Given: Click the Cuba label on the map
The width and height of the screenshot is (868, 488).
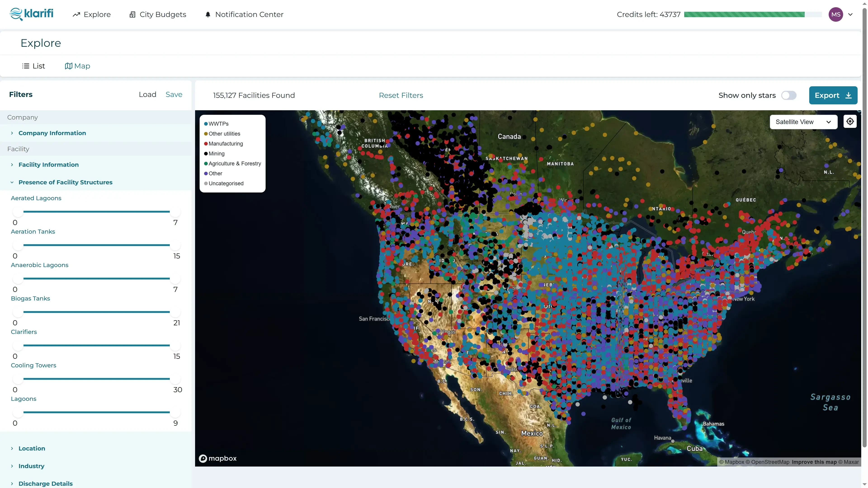Looking at the screenshot, I should (x=694, y=449).
